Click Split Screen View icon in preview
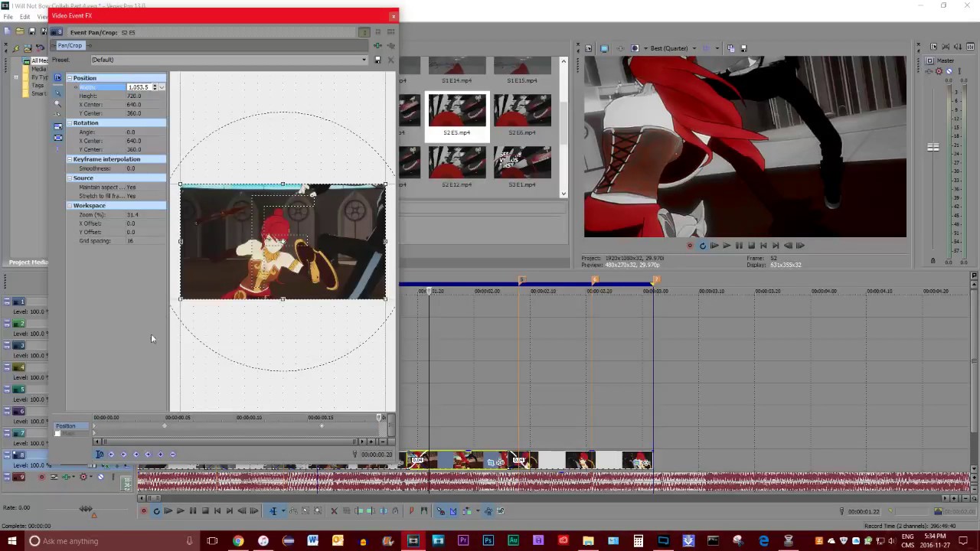The width and height of the screenshot is (980, 551). (635, 48)
